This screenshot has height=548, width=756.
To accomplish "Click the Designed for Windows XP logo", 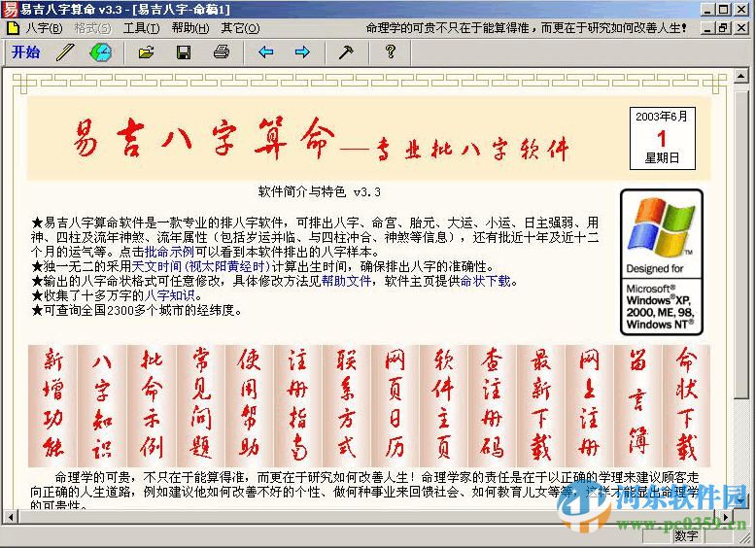I will (x=662, y=262).
